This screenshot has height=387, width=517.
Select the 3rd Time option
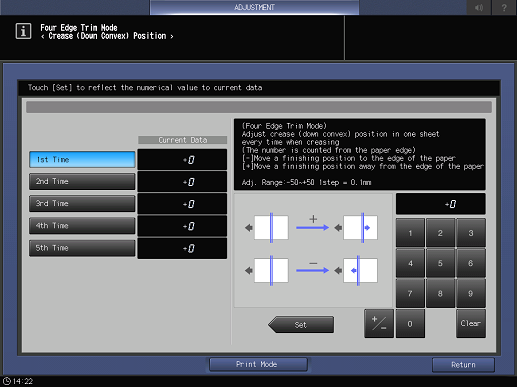tap(82, 203)
